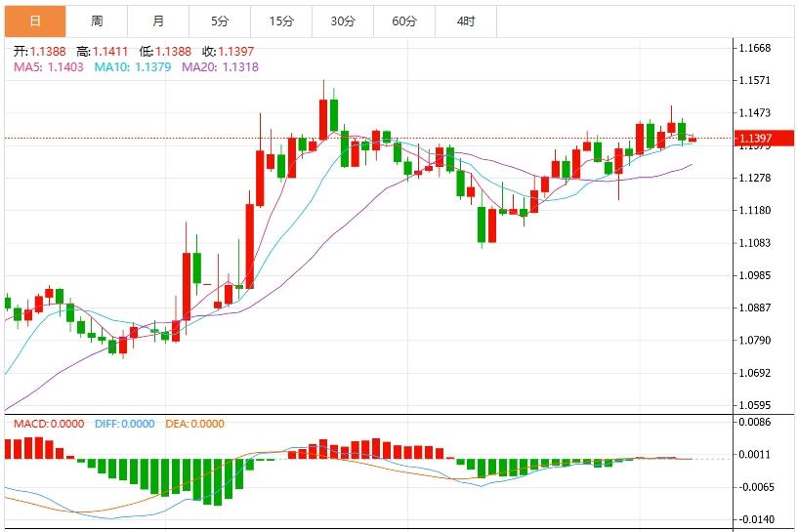Click the MA20 indicator label
The width and height of the screenshot is (798, 532).
click(221, 66)
